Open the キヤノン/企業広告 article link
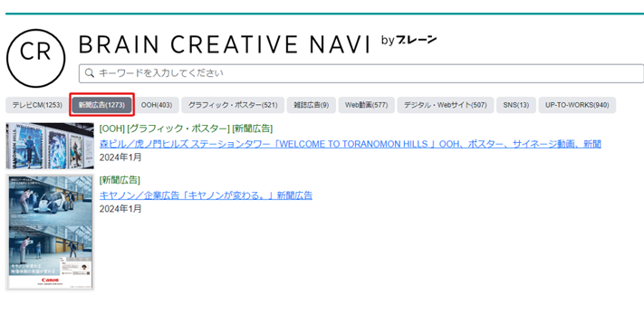 [206, 195]
